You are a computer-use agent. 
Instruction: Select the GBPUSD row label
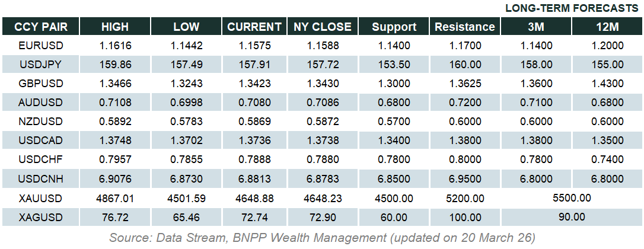click(x=41, y=84)
